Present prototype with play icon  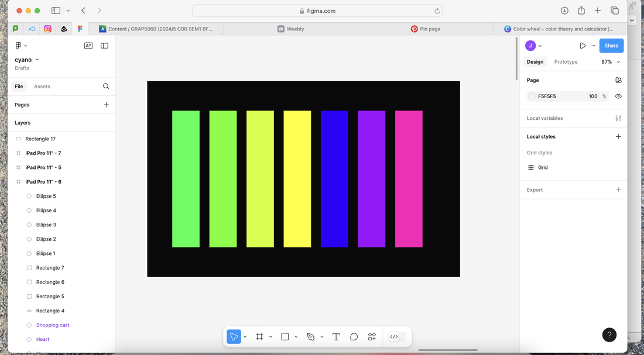(x=583, y=46)
